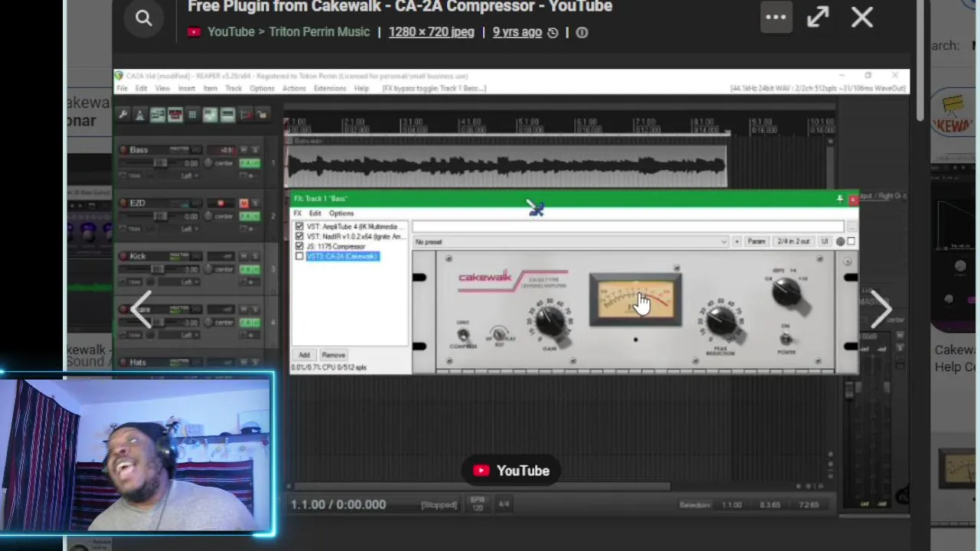The width and height of the screenshot is (980, 551).
Task: Open the No preset dropdown
Action: tap(570, 242)
